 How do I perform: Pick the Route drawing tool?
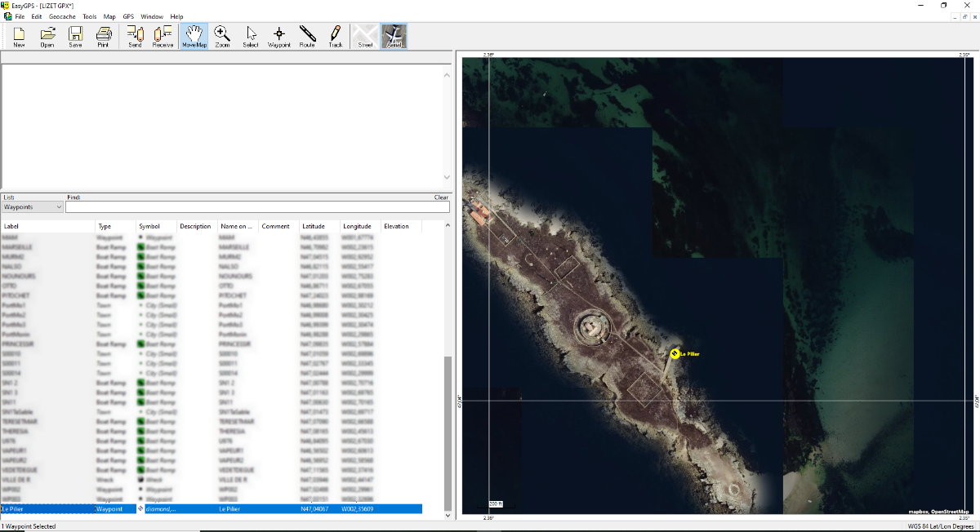coord(307,37)
